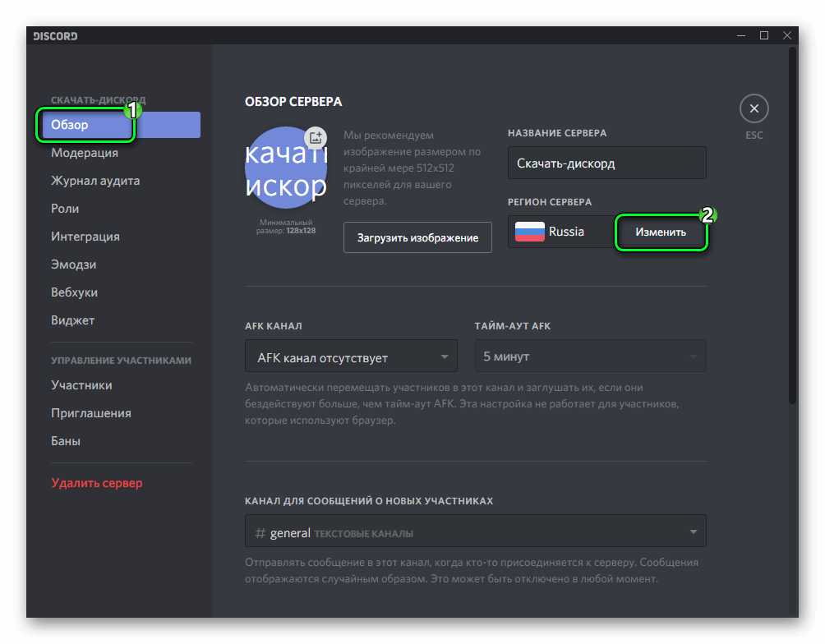Open the Интеграция section

pyautogui.click(x=85, y=237)
